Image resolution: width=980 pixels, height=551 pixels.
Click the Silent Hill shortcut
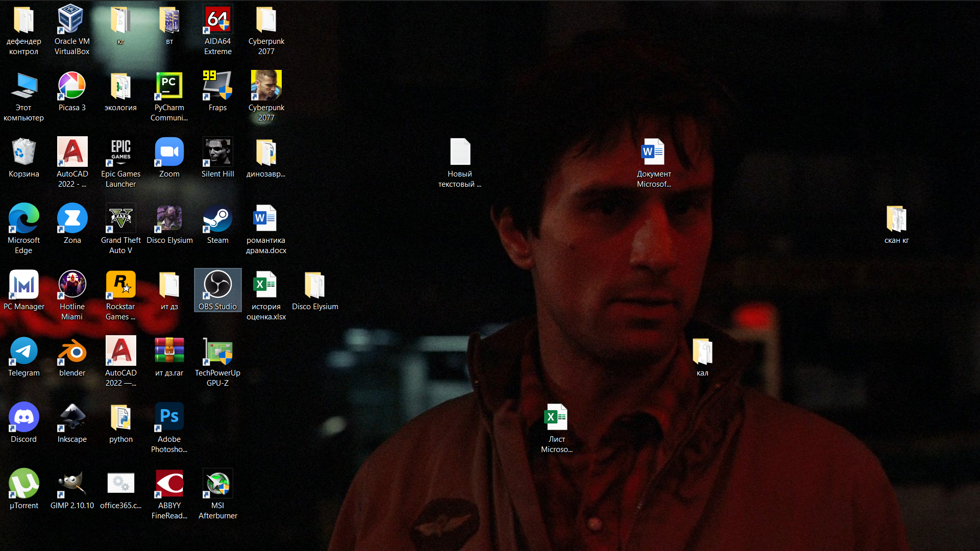click(217, 157)
